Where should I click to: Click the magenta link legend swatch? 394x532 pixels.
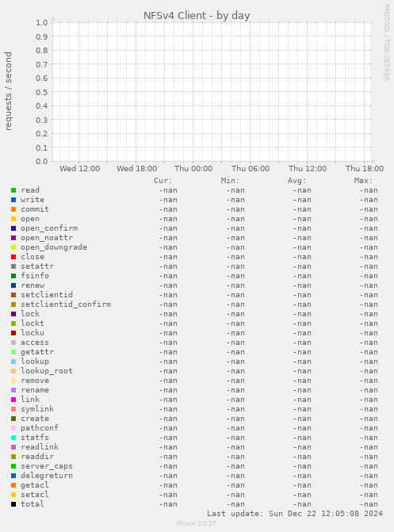[x=13, y=400]
